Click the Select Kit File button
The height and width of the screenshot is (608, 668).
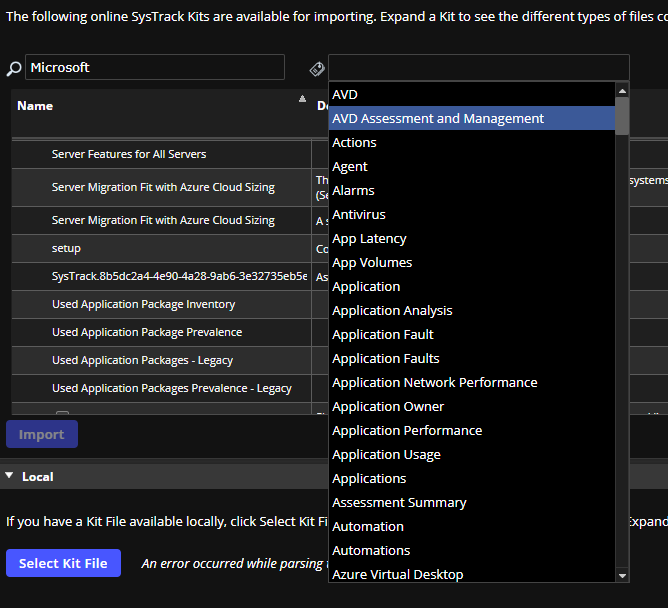pos(63,563)
